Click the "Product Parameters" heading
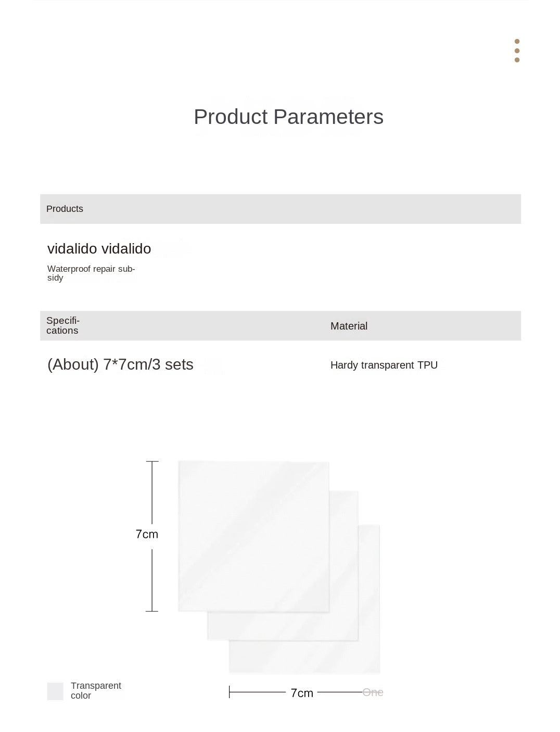 (288, 117)
